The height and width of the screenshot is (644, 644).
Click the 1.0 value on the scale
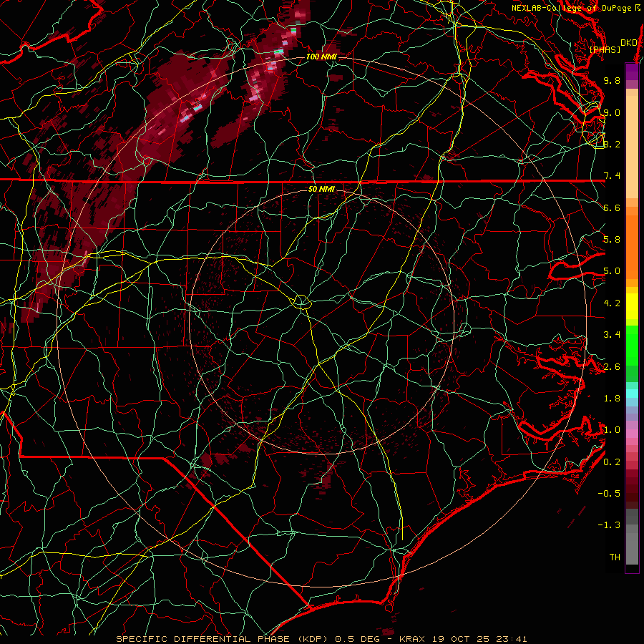tap(612, 430)
